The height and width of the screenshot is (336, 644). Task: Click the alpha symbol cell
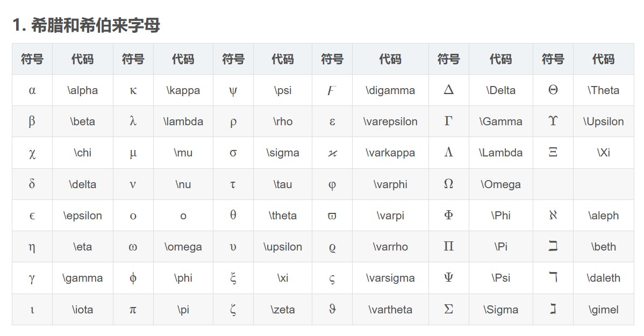[32, 90]
